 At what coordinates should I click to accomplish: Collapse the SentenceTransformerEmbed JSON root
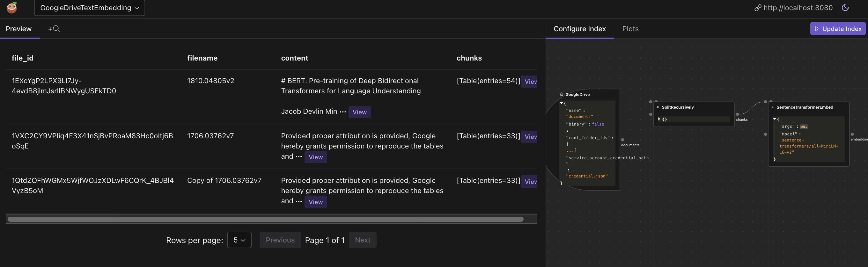(x=774, y=119)
